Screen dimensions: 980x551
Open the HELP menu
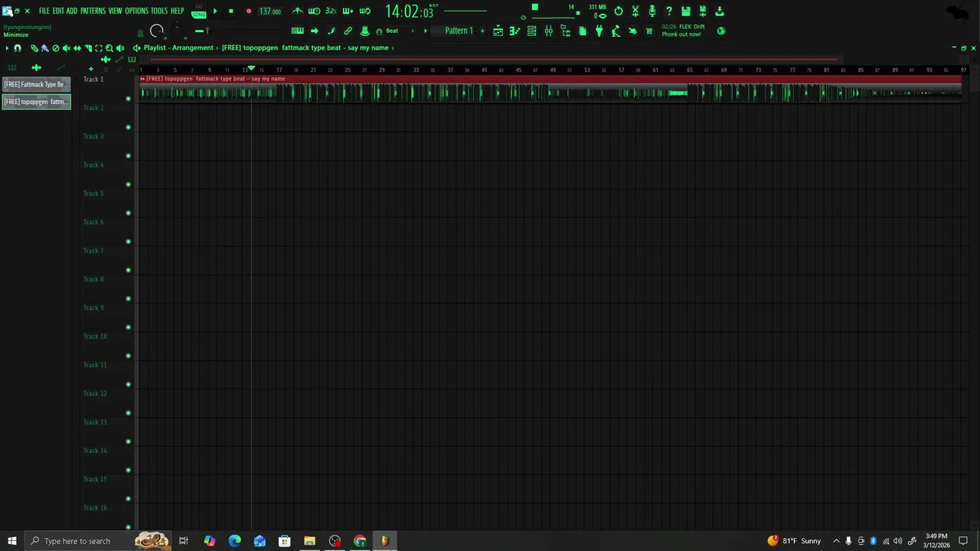pos(178,11)
